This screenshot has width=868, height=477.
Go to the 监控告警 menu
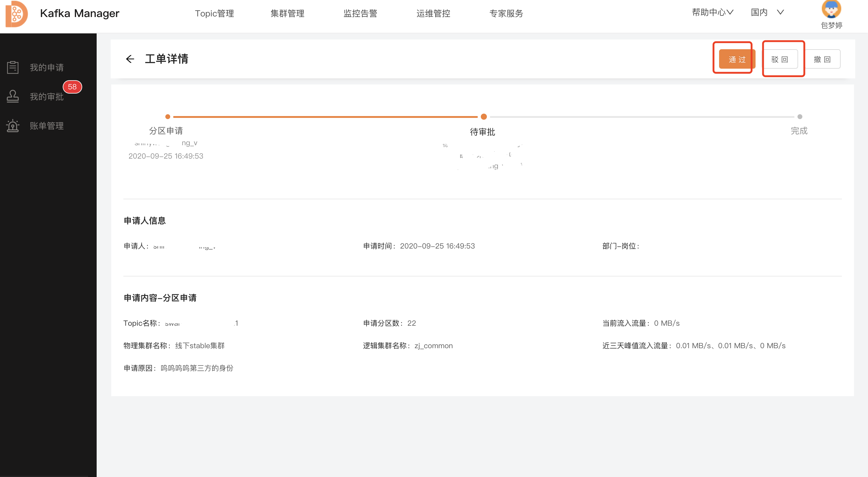360,13
